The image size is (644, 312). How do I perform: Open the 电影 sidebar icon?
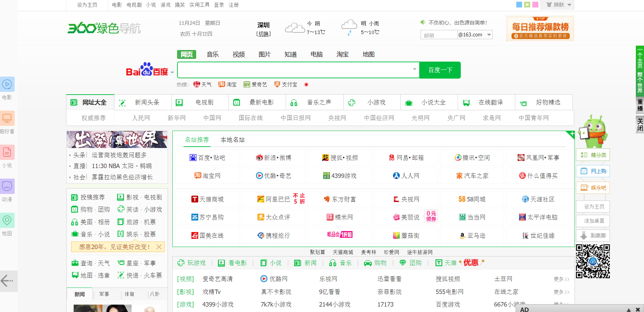(x=7, y=84)
